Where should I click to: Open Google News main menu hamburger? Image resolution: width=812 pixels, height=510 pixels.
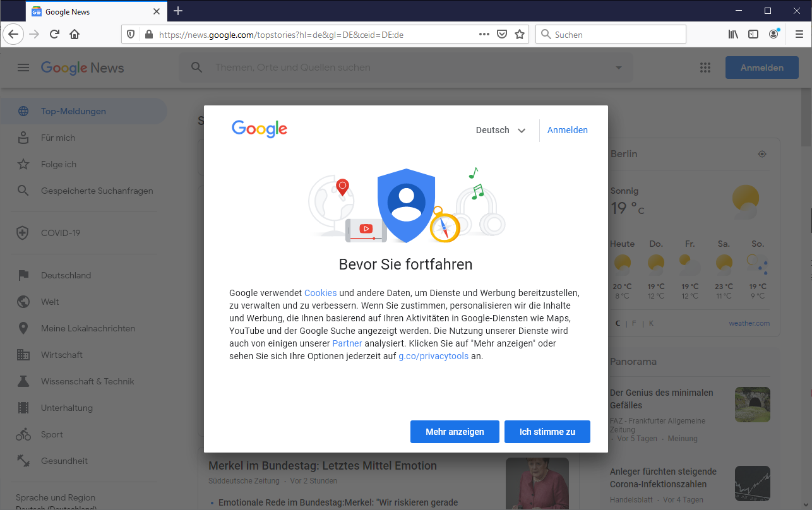(23, 68)
